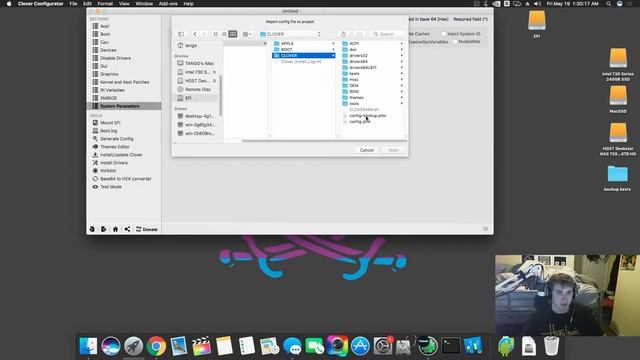Open the Edit menu
This screenshot has width=640, height=360.
point(87,4)
